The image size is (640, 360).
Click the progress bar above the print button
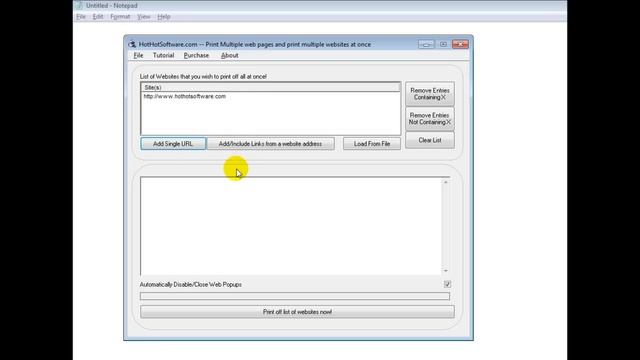[x=295, y=296]
